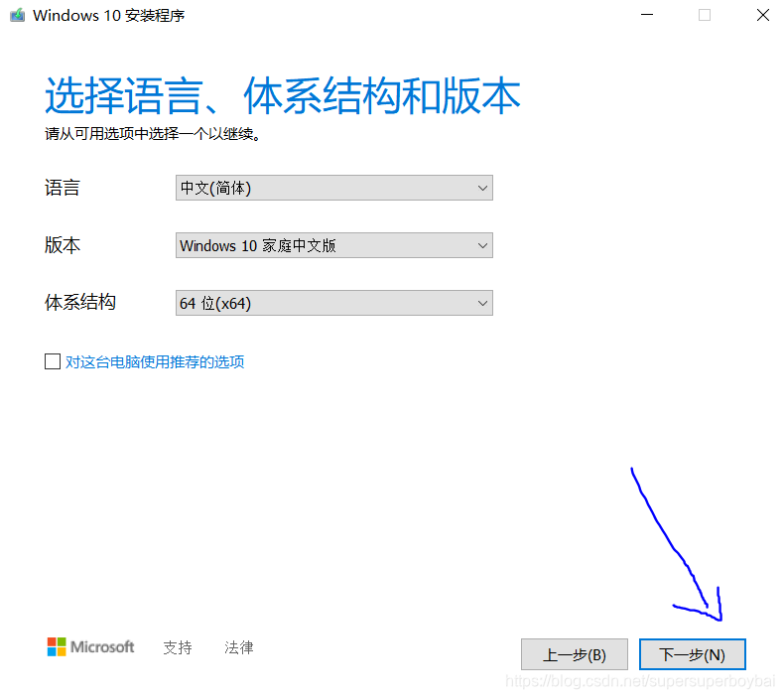The width and height of the screenshot is (784, 699).
Task: Click the Microsoft logo in the footer
Action: (x=91, y=646)
